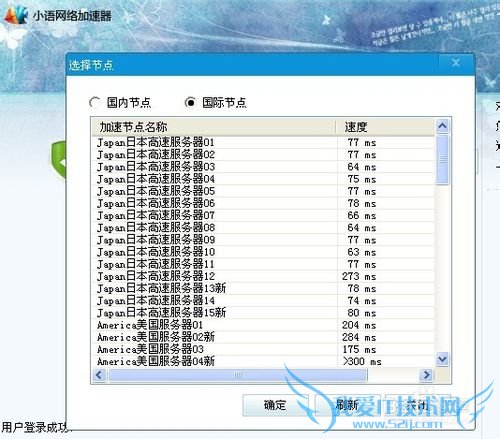The image size is (500, 439).
Task: Click the scroll up arrow of node list
Action: coord(442,126)
